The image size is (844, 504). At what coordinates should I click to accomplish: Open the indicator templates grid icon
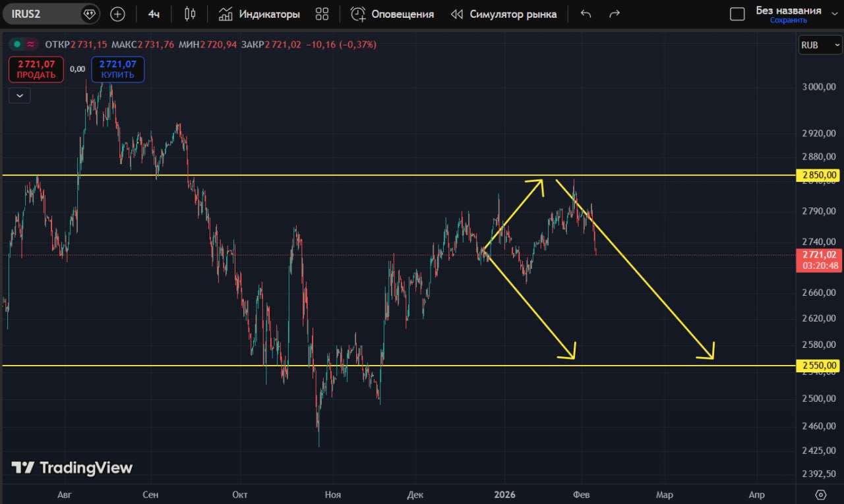322,14
